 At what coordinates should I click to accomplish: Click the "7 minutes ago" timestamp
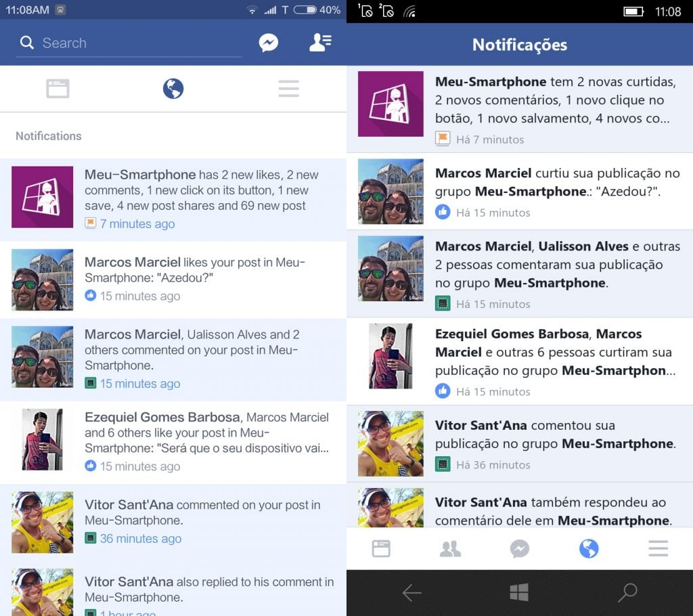click(137, 224)
